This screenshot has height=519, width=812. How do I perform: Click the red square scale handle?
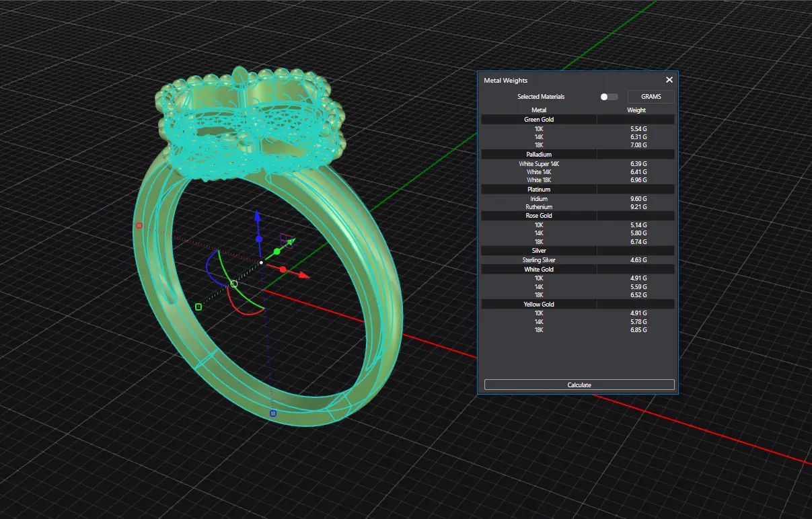click(139, 226)
